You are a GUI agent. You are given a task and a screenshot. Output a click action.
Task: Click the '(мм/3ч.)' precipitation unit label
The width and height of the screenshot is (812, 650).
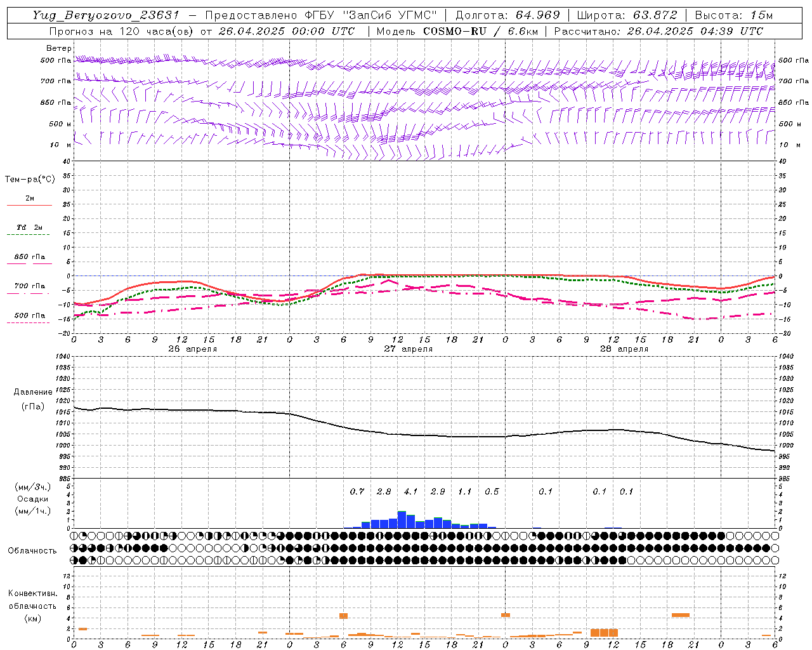[32, 487]
